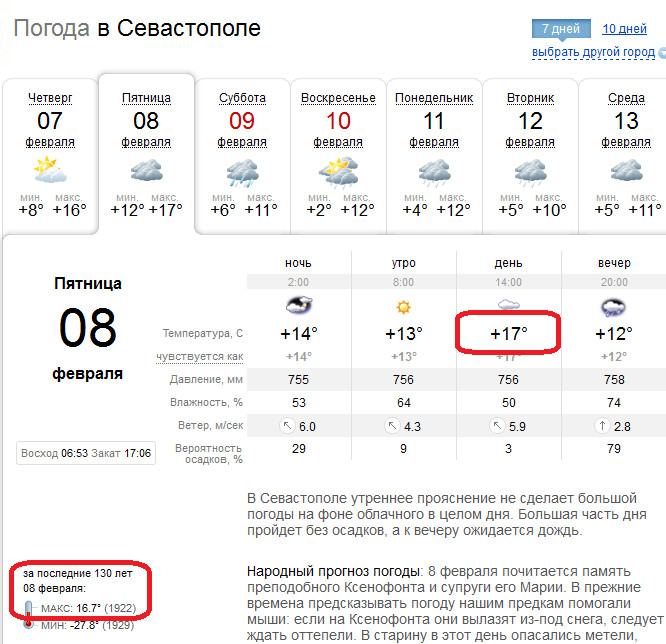The width and height of the screenshot is (666, 644).
Task: Click the Суббота day name link
Action: pos(242,98)
